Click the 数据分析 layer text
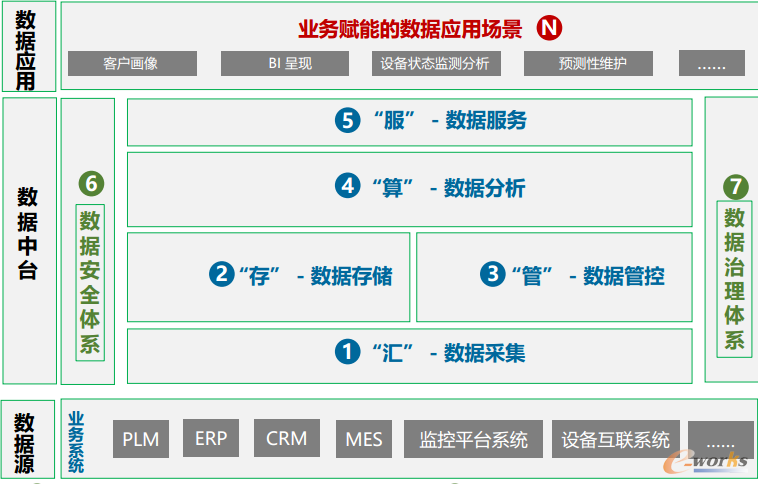 tap(484, 188)
